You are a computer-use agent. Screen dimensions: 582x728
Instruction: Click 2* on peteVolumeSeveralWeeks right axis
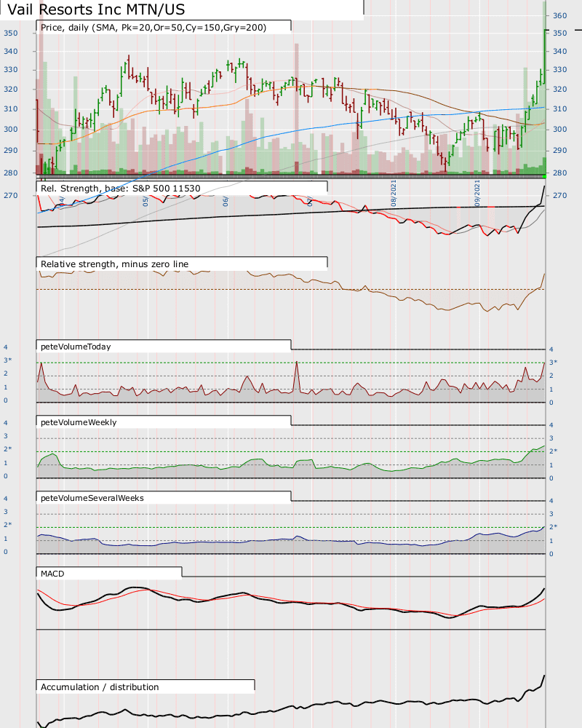553,527
